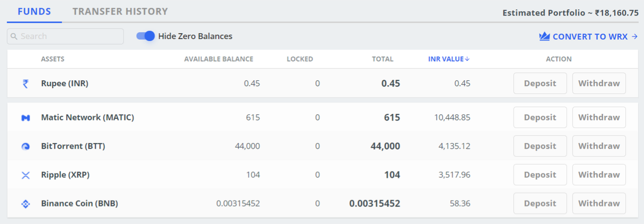This screenshot has height=224, width=644.
Task: Select the BitTorrent (BTT) asset name
Action: [x=73, y=146]
